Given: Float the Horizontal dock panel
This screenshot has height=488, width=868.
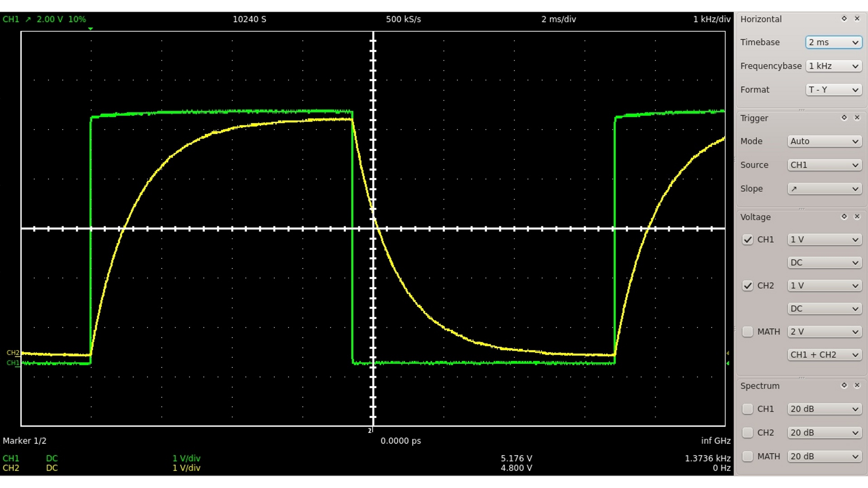Looking at the screenshot, I should (x=844, y=19).
